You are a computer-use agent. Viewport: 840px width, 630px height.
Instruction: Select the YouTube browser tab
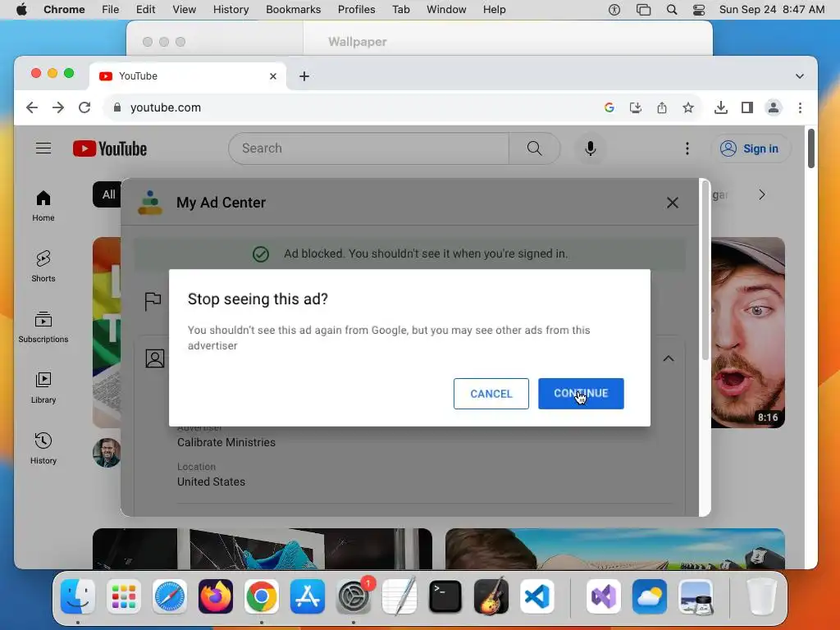point(188,76)
